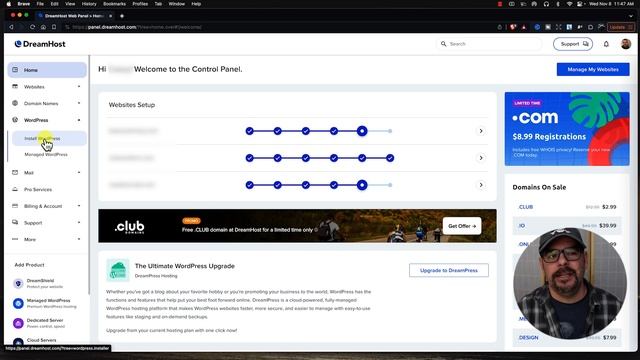
Task: Open the History menu
Action: pos(89,4)
